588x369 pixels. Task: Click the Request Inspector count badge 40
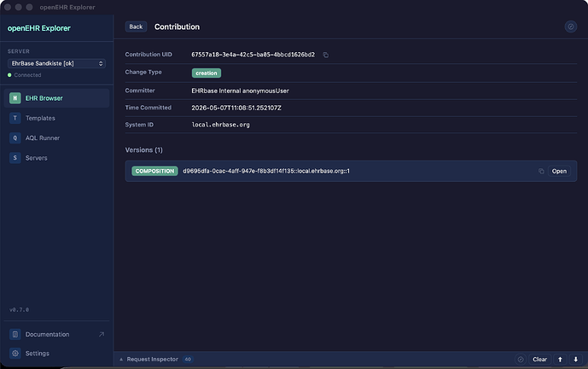(188, 360)
